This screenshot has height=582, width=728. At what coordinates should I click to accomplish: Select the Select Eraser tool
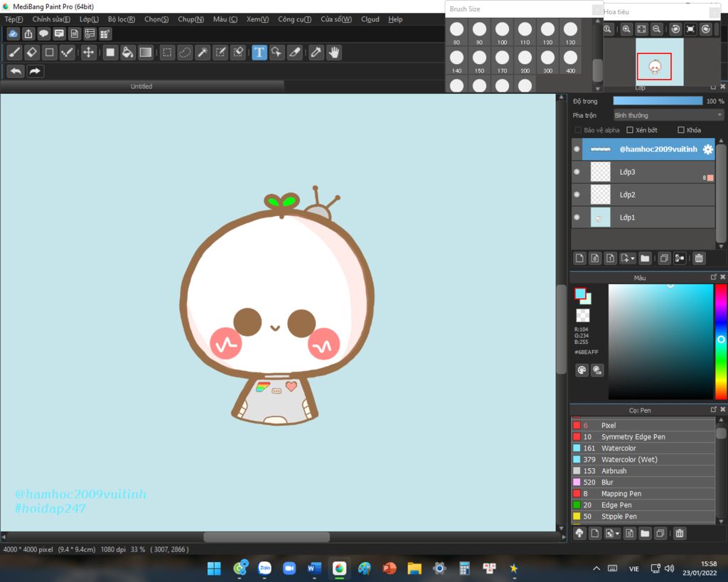(238, 53)
